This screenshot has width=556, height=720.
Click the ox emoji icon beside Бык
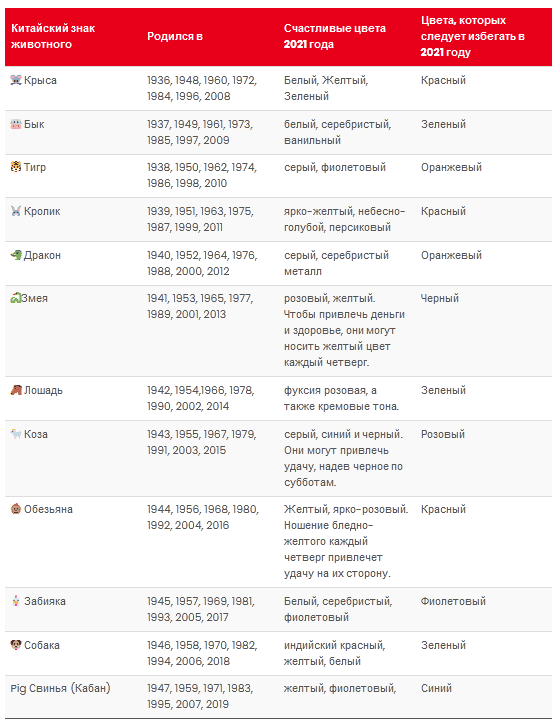[16, 124]
